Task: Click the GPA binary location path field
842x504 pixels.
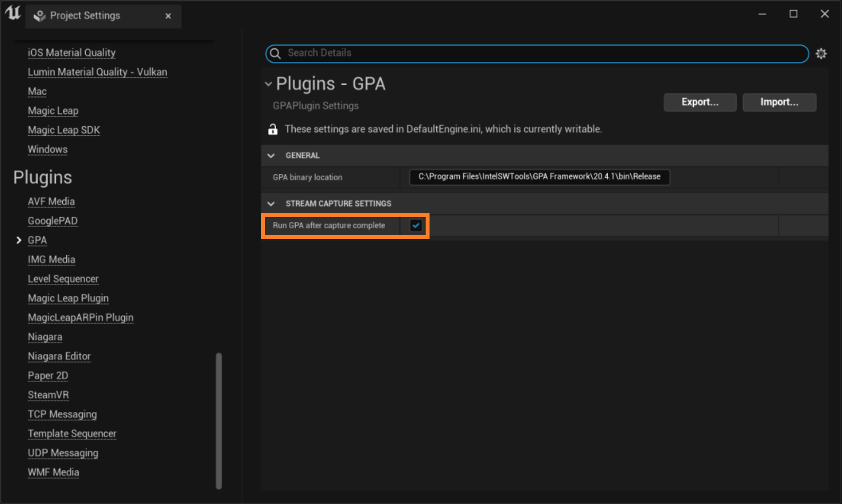Action: tap(539, 177)
